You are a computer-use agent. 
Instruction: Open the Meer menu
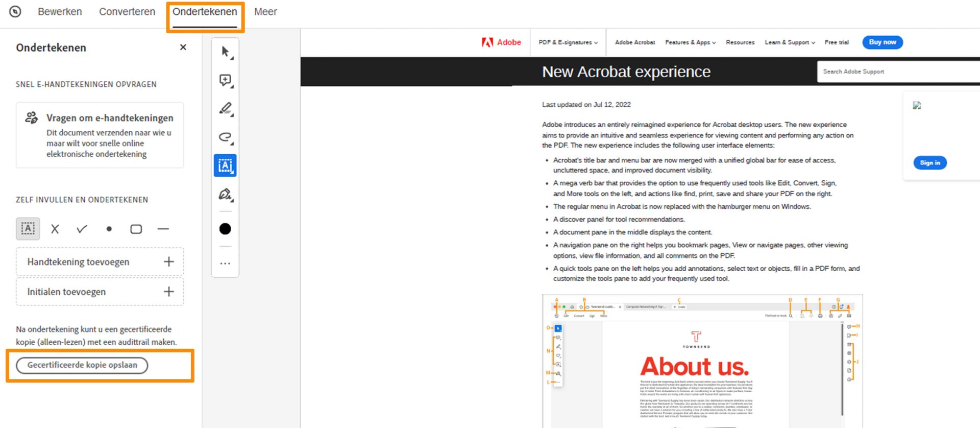(x=265, y=12)
